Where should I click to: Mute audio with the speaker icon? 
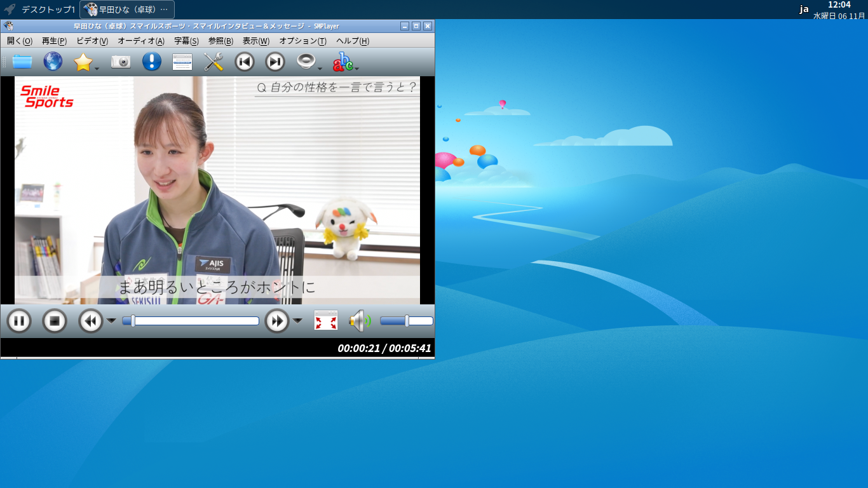[x=359, y=321]
